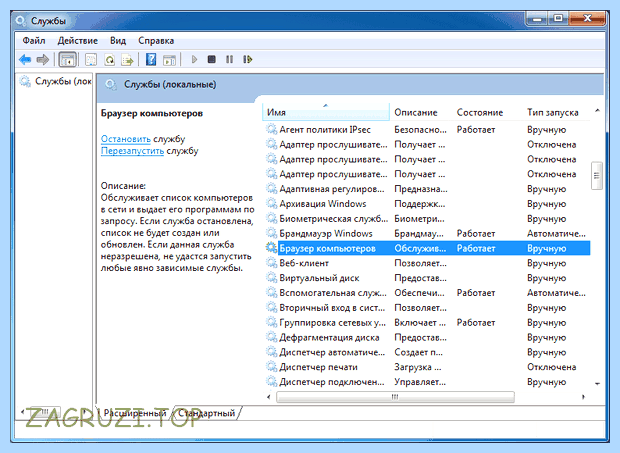
Task: Click the Refresh toolbar icon
Action: (110, 60)
